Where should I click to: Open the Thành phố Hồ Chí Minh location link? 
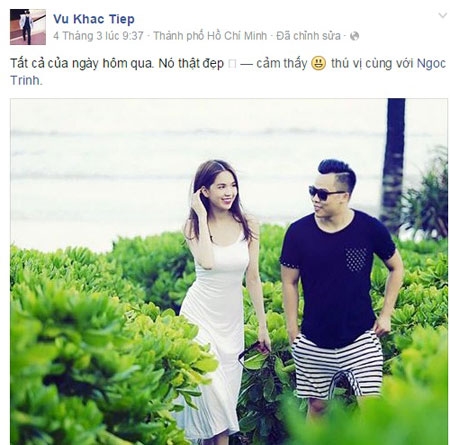(210, 36)
